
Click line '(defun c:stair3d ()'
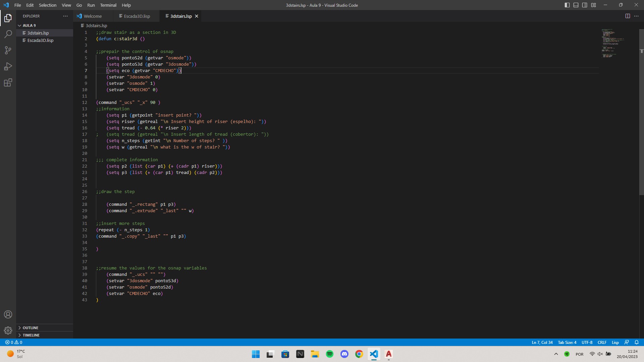(x=120, y=39)
